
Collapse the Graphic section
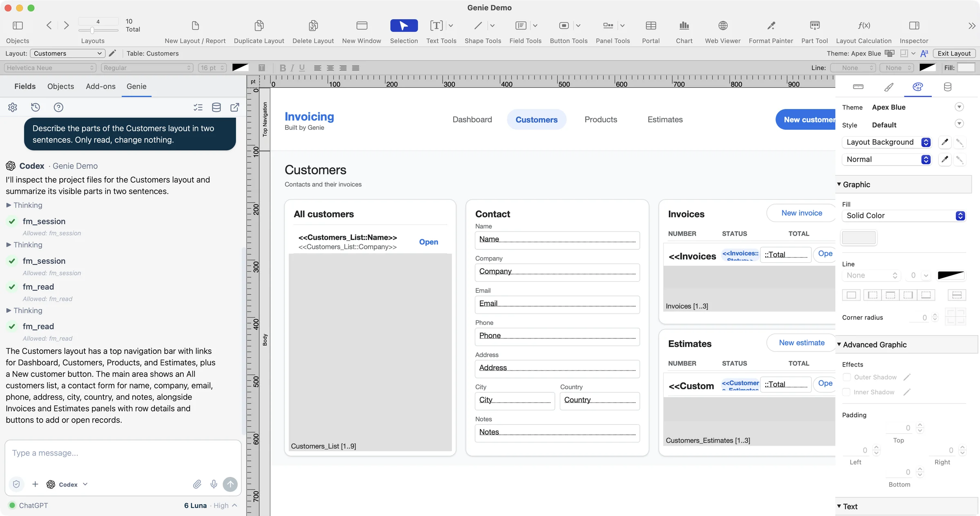(839, 185)
